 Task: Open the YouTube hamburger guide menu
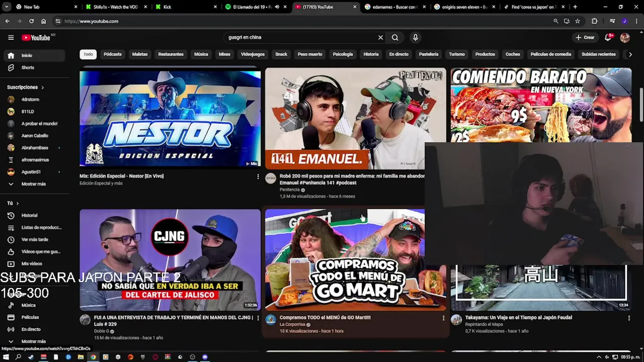(x=11, y=37)
